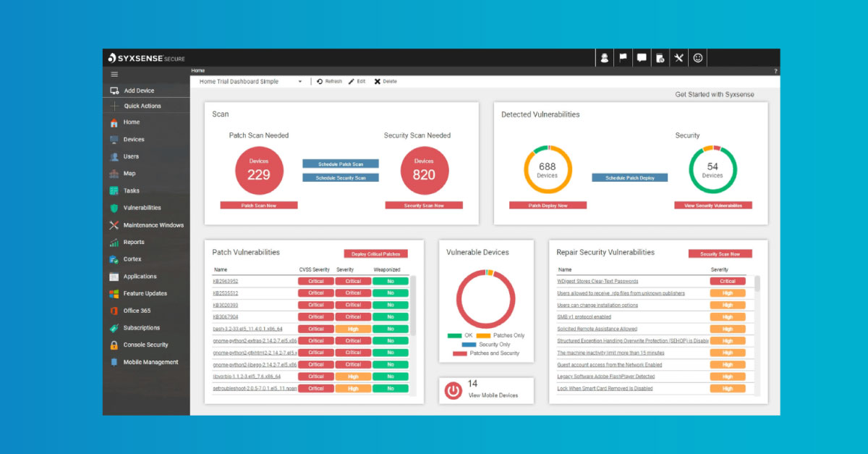Open the chat bubble icon
This screenshot has width=868, height=454.
(642, 59)
